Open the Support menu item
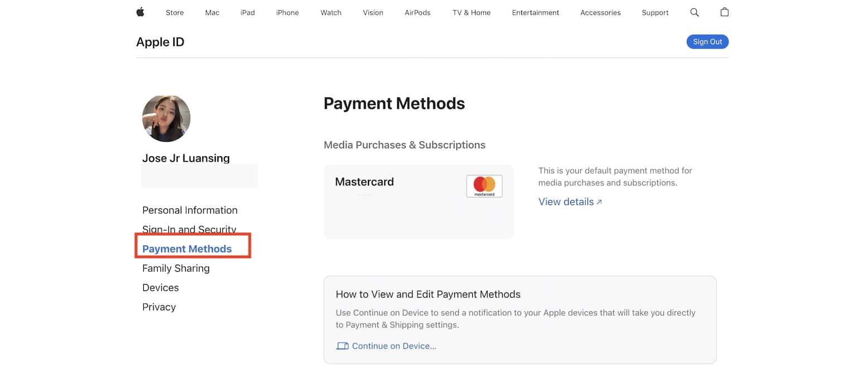The height and width of the screenshot is (390, 868). tap(654, 13)
